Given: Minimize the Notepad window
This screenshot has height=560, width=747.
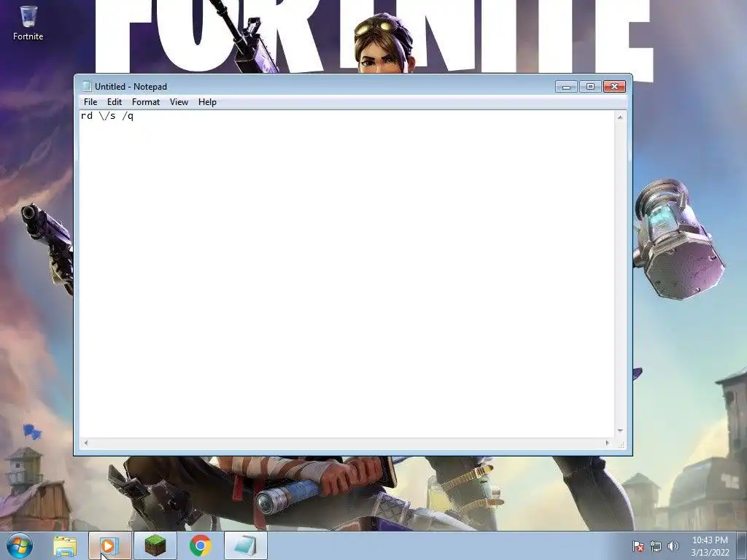Looking at the screenshot, I should [566, 86].
